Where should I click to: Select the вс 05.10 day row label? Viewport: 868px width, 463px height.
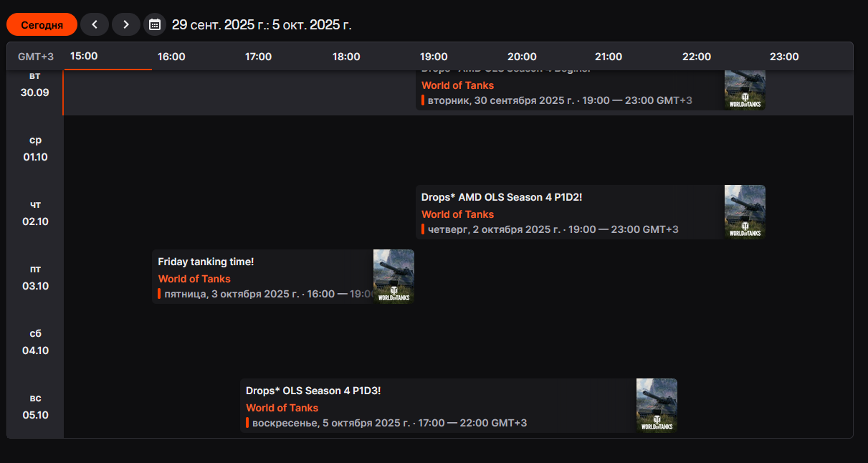coord(36,406)
